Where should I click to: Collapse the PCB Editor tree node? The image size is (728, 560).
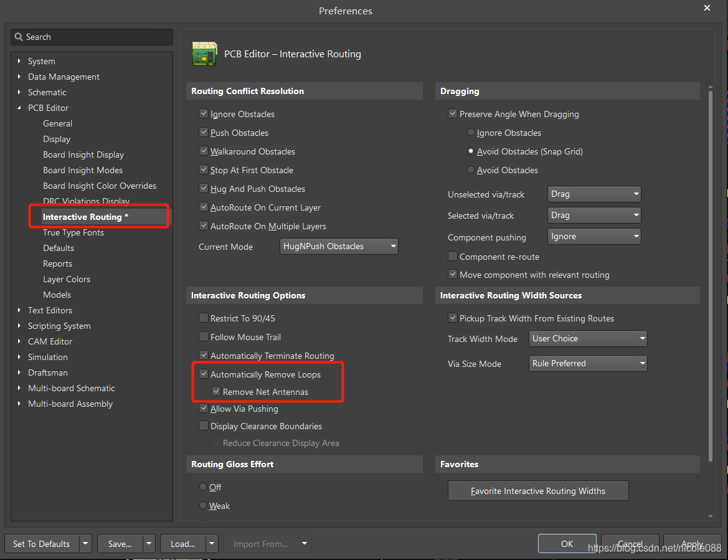(x=19, y=108)
